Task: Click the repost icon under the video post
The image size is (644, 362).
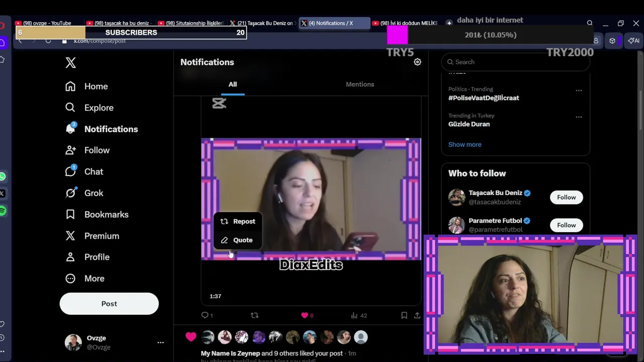Action: (255, 315)
